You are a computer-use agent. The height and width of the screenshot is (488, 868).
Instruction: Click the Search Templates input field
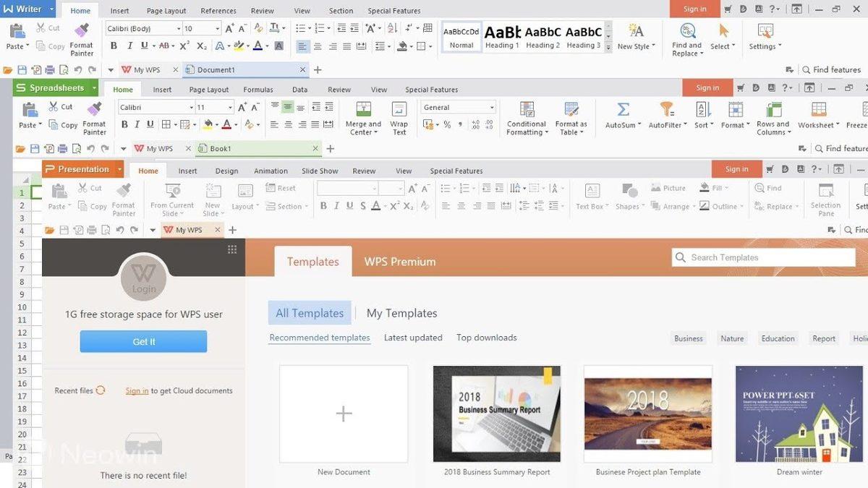[763, 257]
